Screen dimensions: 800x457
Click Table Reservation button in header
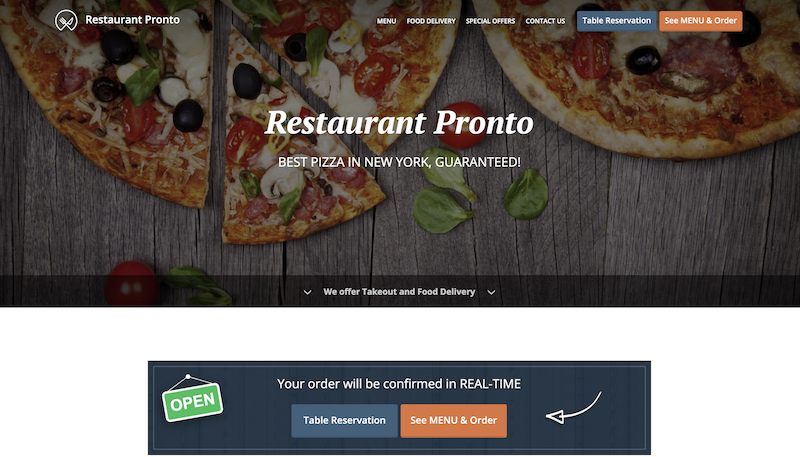click(616, 21)
